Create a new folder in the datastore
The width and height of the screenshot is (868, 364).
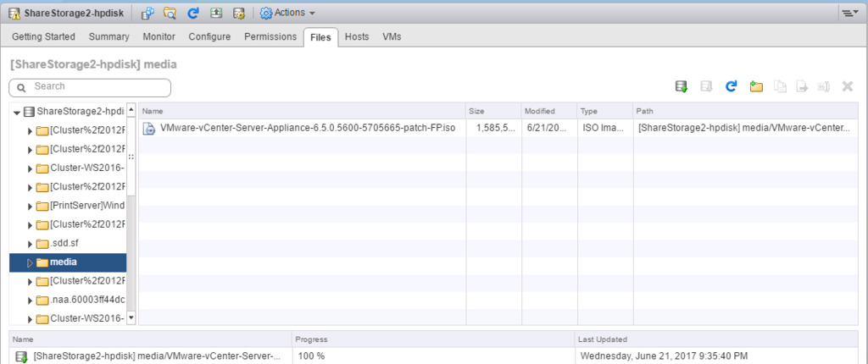[756, 86]
